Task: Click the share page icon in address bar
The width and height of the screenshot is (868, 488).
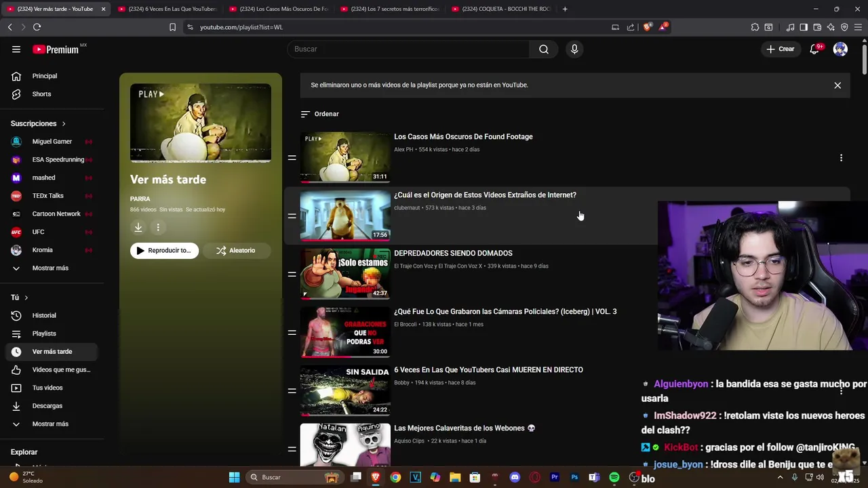Action: pos(631,27)
